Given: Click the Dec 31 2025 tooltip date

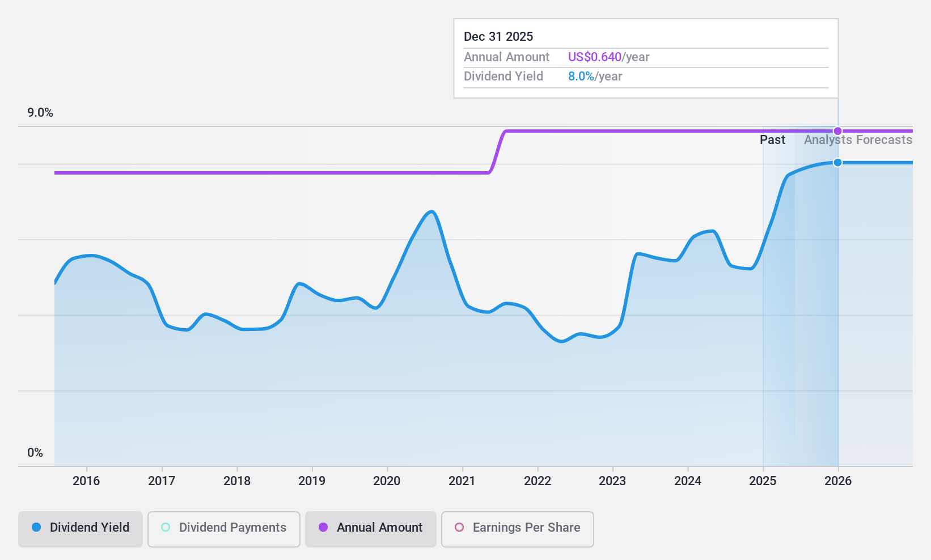Looking at the screenshot, I should (x=498, y=37).
